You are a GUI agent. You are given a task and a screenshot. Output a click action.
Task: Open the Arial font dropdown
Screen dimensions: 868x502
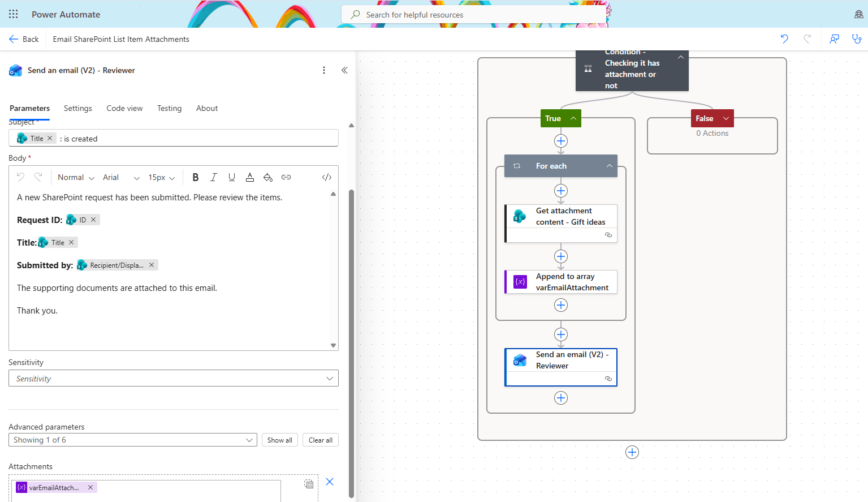click(x=121, y=177)
